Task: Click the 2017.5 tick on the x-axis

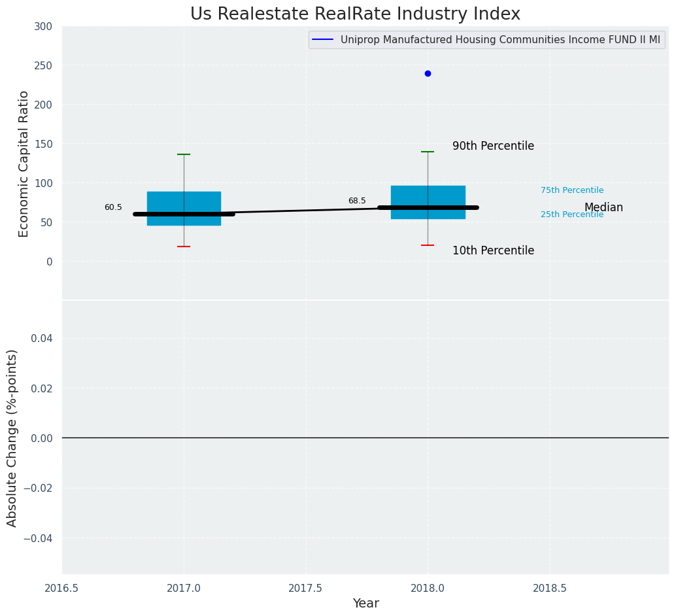Action: [305, 589]
